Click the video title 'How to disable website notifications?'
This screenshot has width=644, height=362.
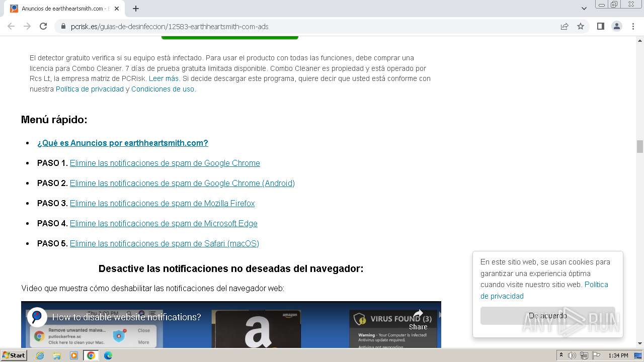[x=126, y=317]
